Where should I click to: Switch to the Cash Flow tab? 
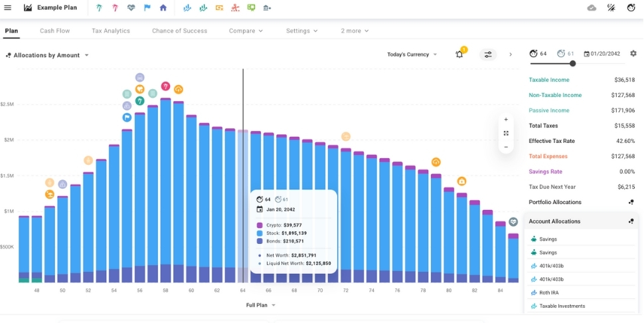coord(54,31)
